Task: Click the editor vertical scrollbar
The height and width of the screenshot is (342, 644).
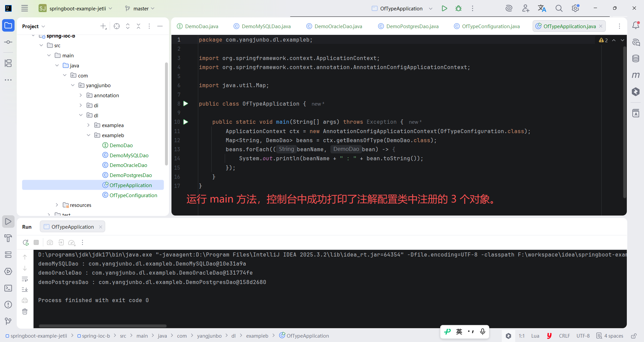Action: point(625,122)
